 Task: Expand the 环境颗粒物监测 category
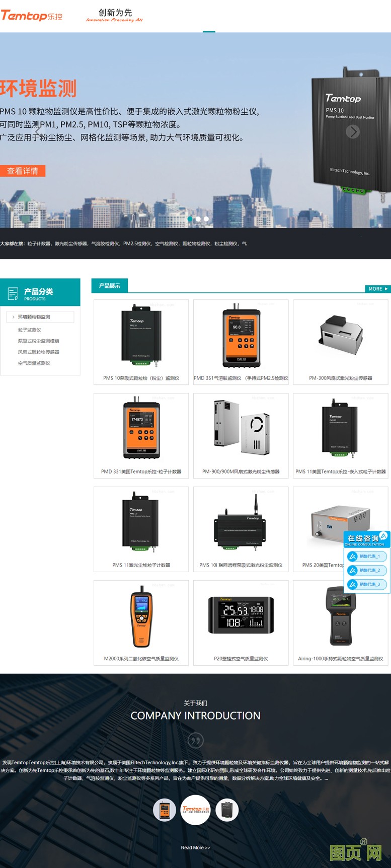pos(40,317)
